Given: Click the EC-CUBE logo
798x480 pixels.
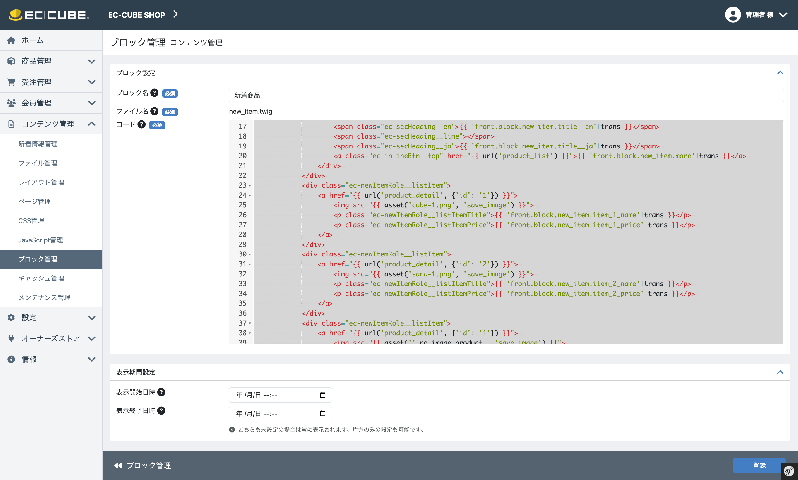Looking at the screenshot, I should 49,15.
